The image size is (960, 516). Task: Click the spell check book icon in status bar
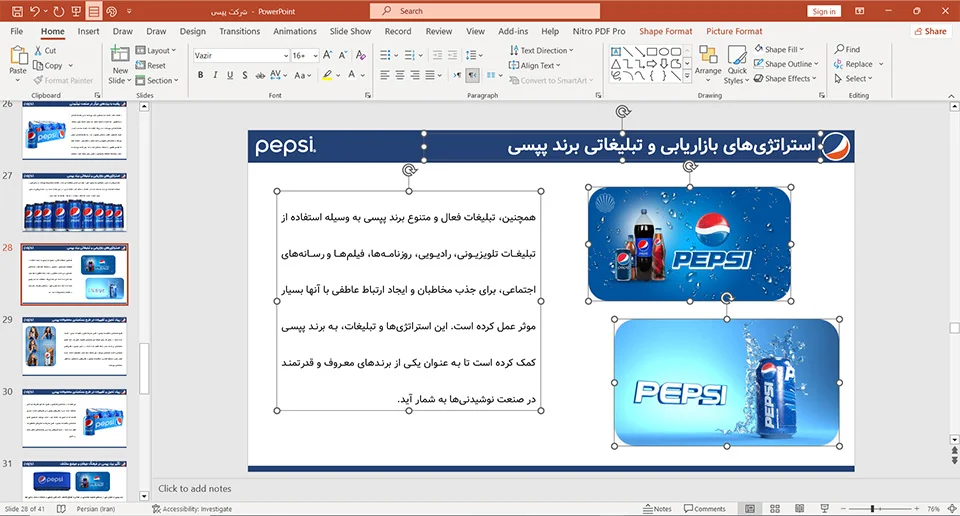[x=61, y=509]
